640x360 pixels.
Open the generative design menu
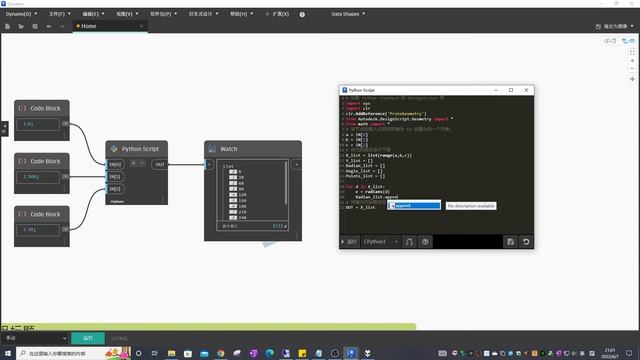tap(203, 14)
